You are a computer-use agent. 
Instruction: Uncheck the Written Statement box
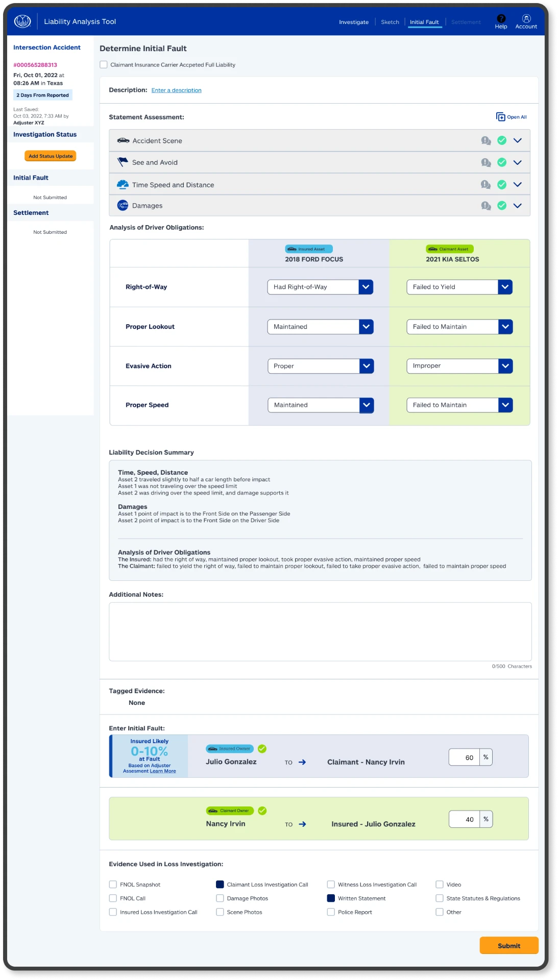coord(331,898)
